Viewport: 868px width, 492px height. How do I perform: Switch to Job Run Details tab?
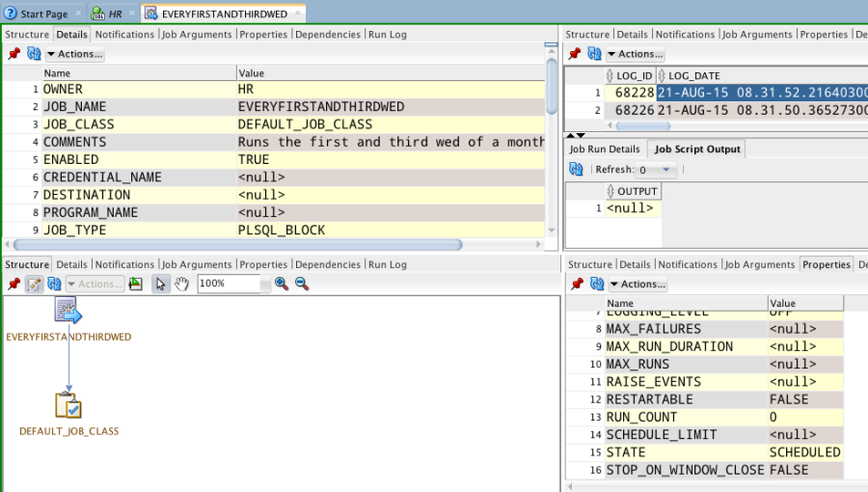coord(605,149)
